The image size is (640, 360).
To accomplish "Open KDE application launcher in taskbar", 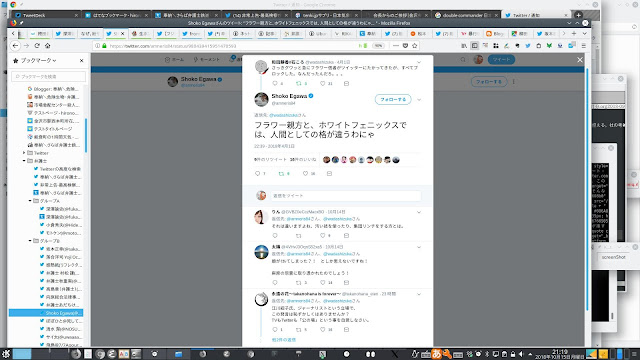I will click(x=6, y=354).
